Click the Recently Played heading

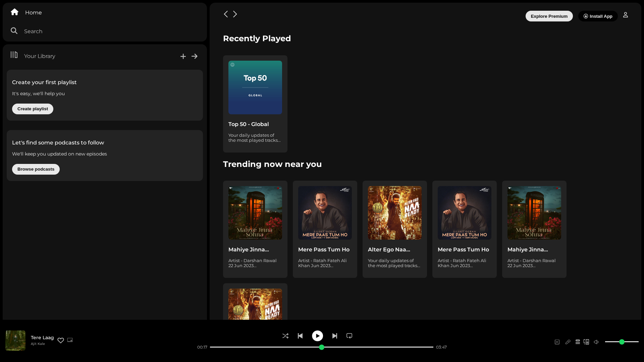[257, 39]
